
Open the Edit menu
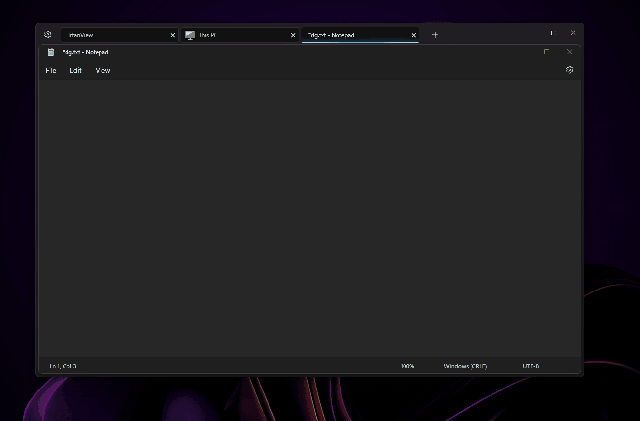(76, 70)
